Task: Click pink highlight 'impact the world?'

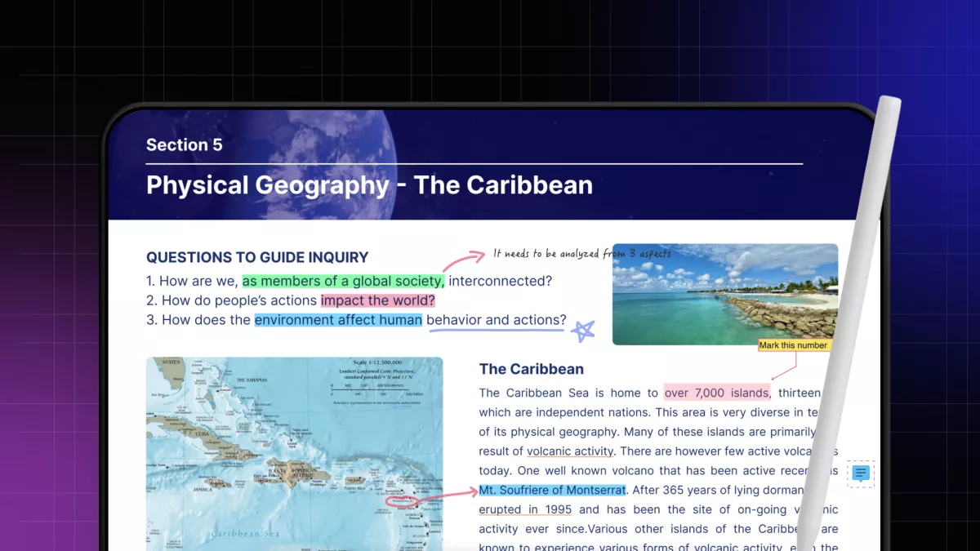Action: 377,300
